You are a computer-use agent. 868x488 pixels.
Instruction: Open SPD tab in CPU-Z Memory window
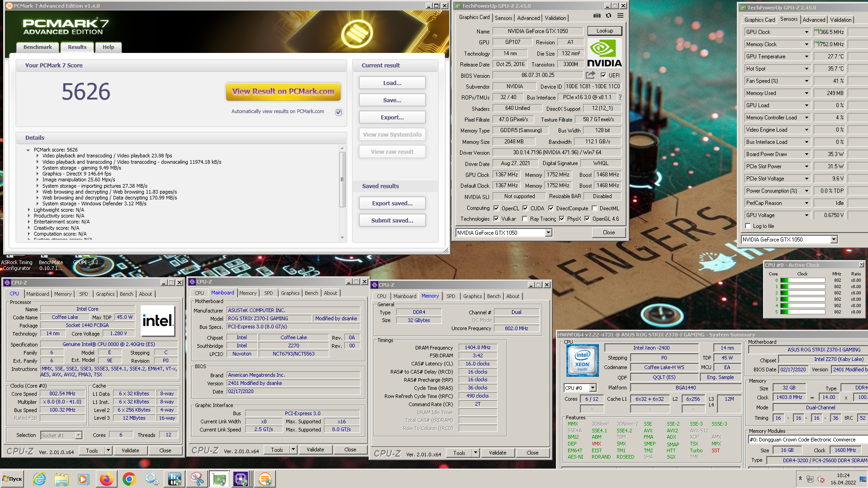(451, 296)
